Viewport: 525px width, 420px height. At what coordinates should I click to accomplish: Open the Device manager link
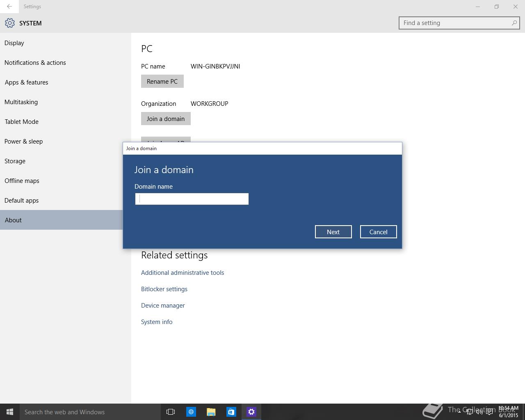163,306
